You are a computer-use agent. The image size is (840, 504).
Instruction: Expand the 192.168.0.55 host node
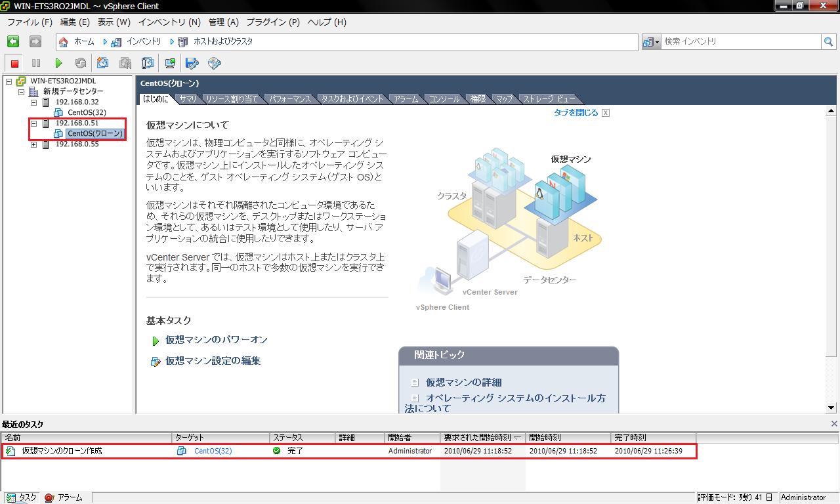point(34,144)
